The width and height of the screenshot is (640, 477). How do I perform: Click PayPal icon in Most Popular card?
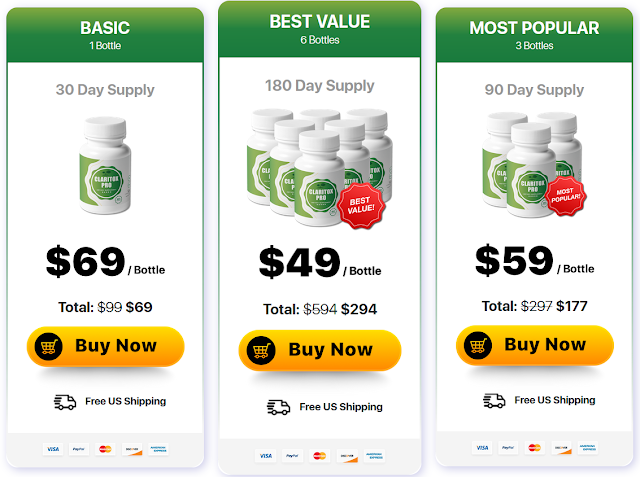coord(508,448)
